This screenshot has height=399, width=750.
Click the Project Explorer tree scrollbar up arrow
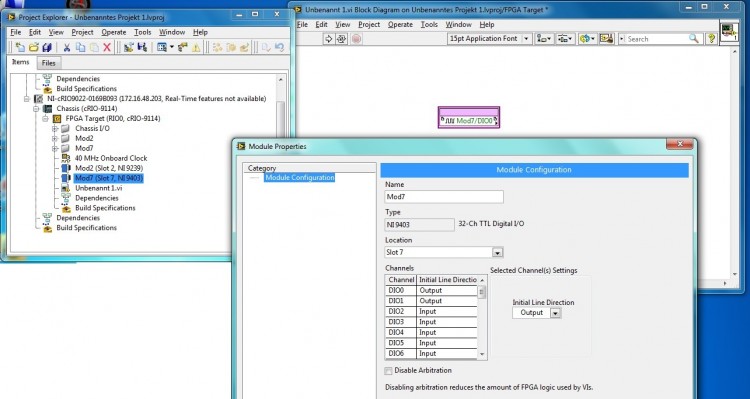[x=281, y=79]
